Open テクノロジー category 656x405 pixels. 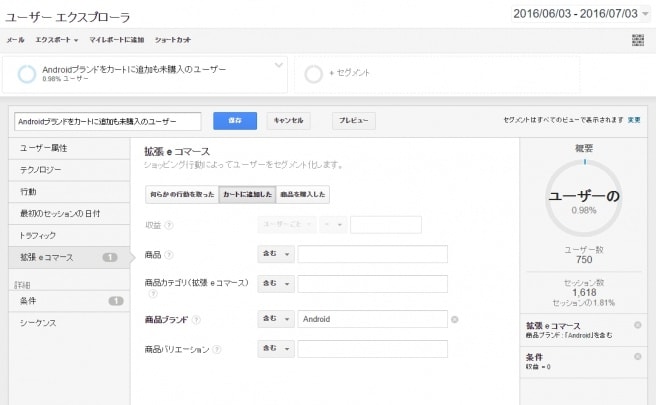[69, 170]
